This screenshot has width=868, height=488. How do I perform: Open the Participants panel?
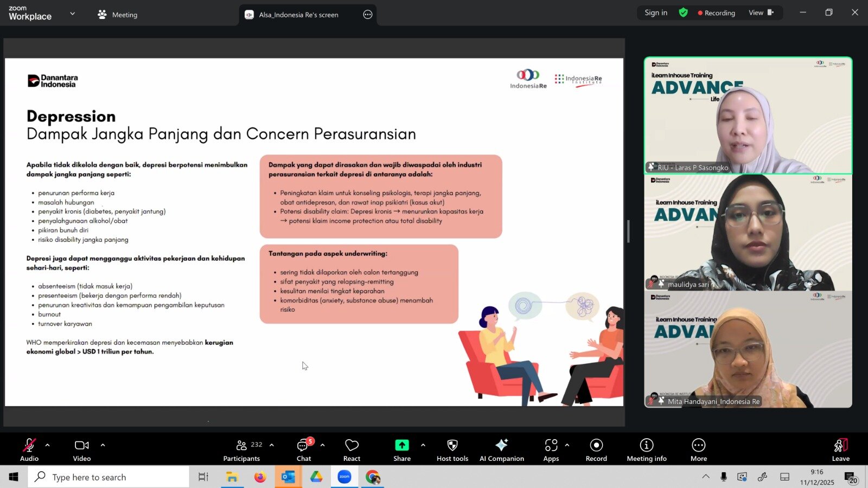coord(242,450)
